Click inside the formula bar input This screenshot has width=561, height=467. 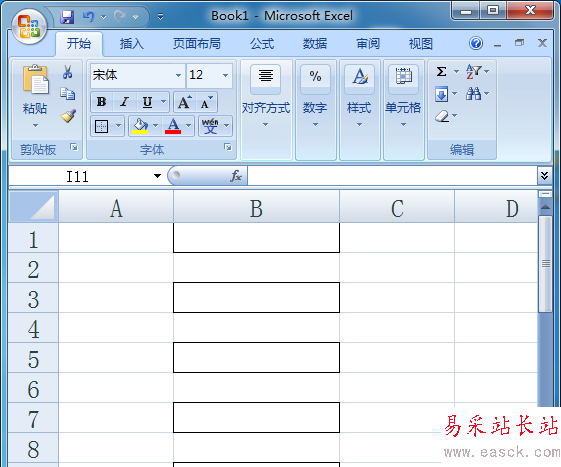coord(392,176)
